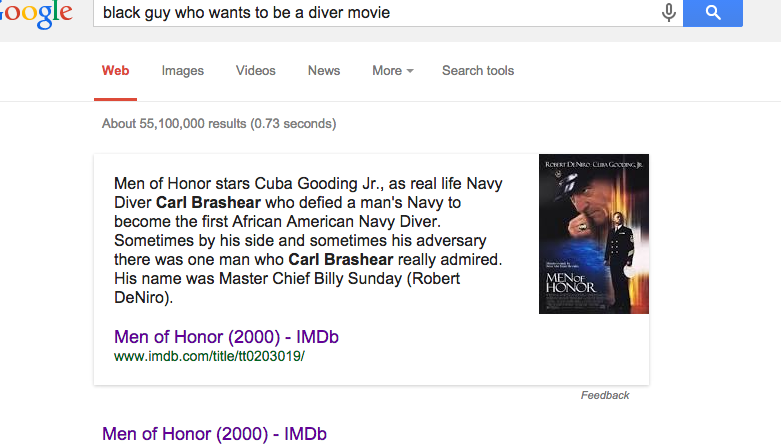Go to the News tab

[324, 71]
